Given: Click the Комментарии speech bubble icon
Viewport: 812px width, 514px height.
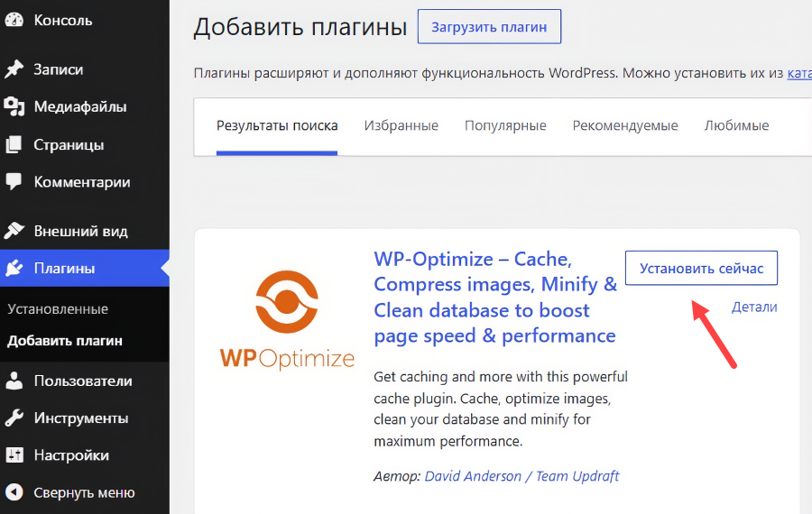Looking at the screenshot, I should [14, 181].
